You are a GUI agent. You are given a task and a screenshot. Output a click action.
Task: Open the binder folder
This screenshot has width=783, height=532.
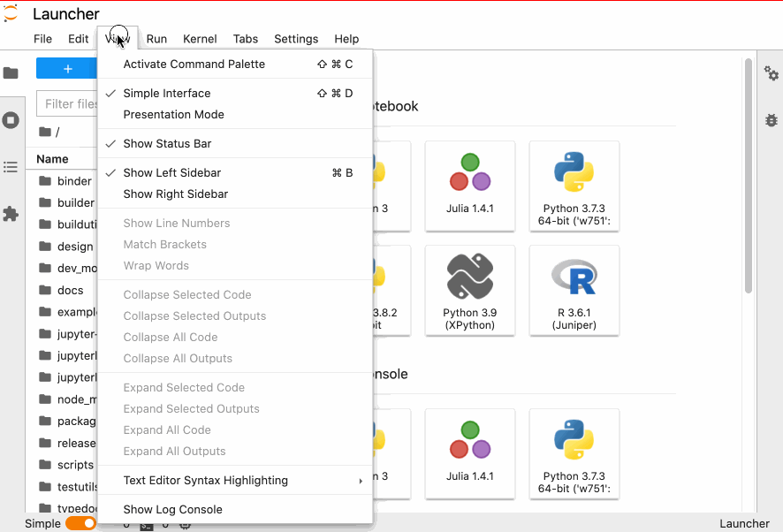click(x=63, y=181)
